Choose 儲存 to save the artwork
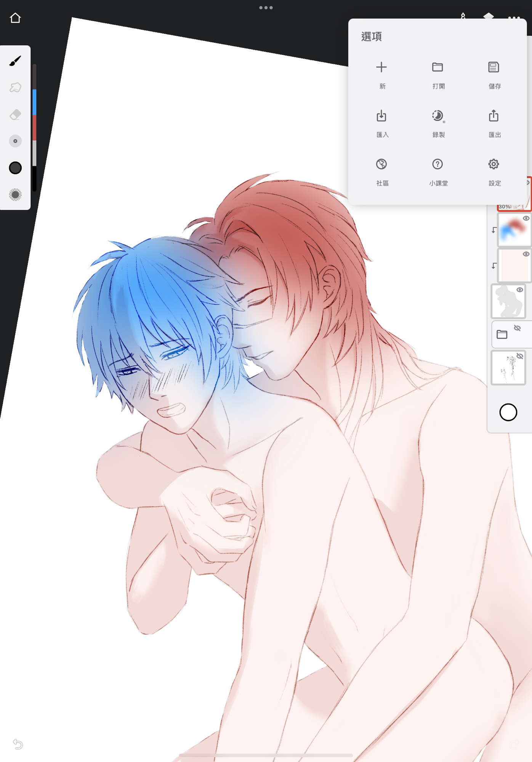The height and width of the screenshot is (762, 532). point(494,67)
